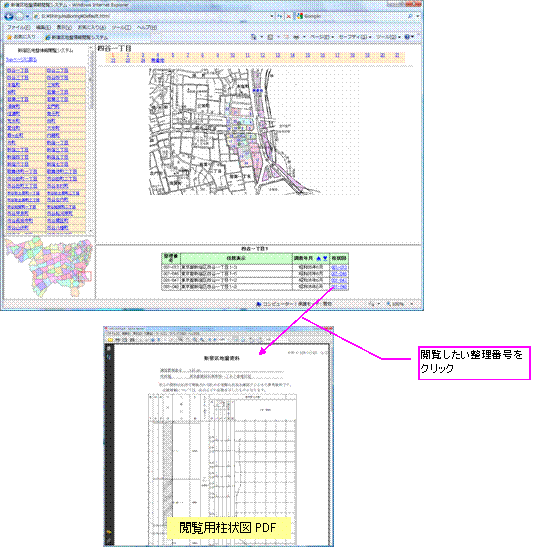
Task: Click the stop loading red X icon
Action: pyautogui.click(x=288, y=16)
